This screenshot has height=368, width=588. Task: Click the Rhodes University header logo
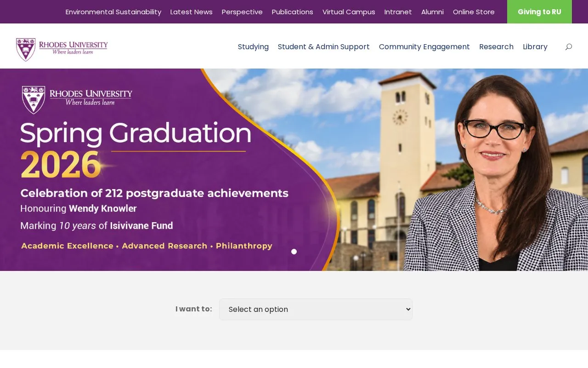click(x=62, y=49)
